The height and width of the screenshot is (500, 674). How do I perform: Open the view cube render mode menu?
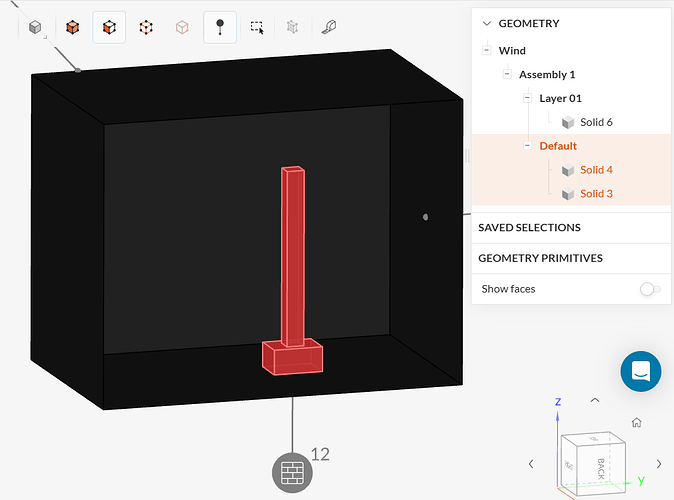pos(36,28)
